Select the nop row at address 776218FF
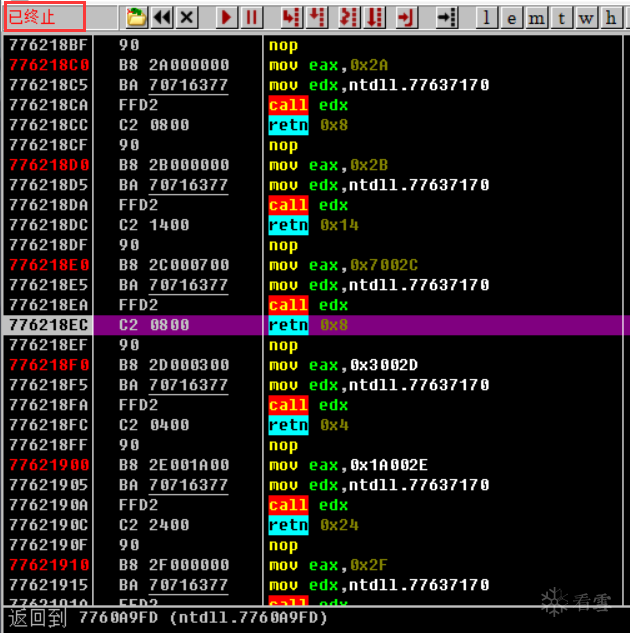The height and width of the screenshot is (633, 630). click(x=315, y=445)
